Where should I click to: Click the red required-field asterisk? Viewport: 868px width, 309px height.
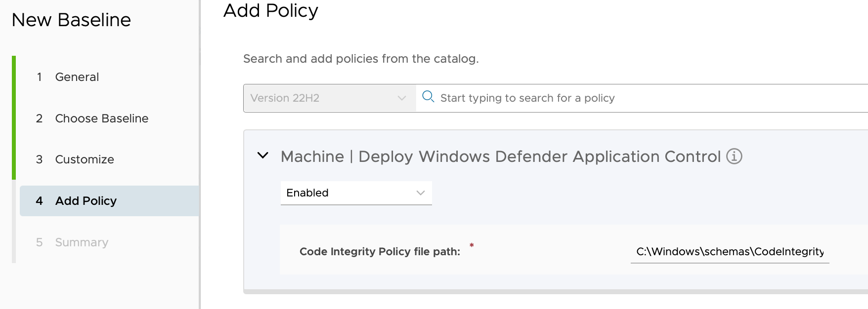472,245
